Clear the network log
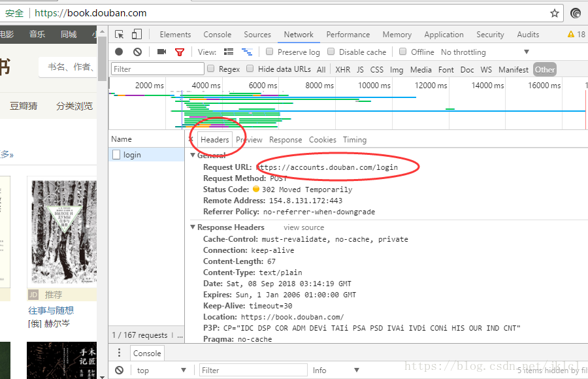 138,52
